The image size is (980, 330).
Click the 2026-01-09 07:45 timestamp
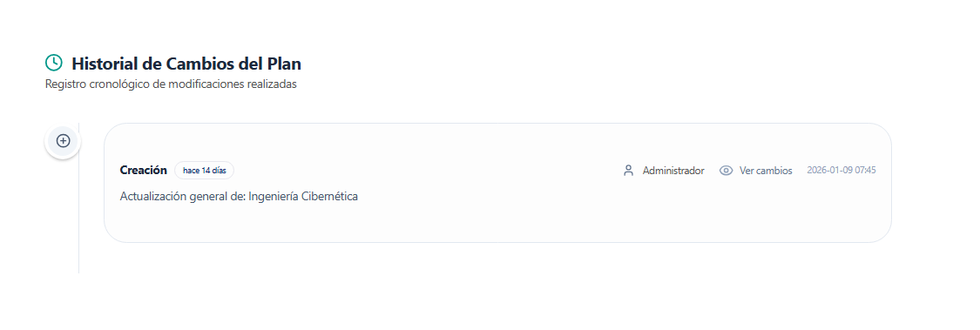(841, 170)
